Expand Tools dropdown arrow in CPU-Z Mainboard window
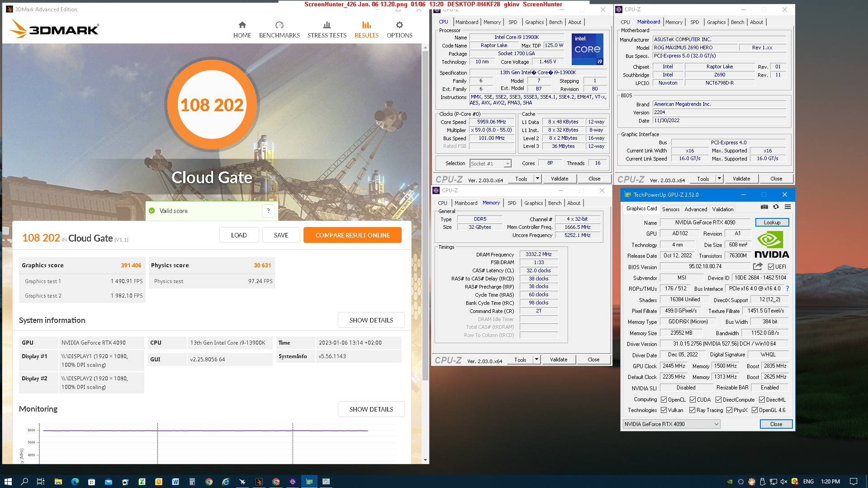 [719, 179]
